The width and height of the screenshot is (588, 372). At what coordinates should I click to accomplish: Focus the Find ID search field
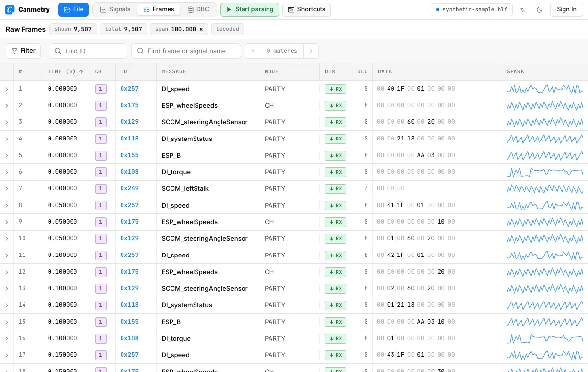coord(88,51)
